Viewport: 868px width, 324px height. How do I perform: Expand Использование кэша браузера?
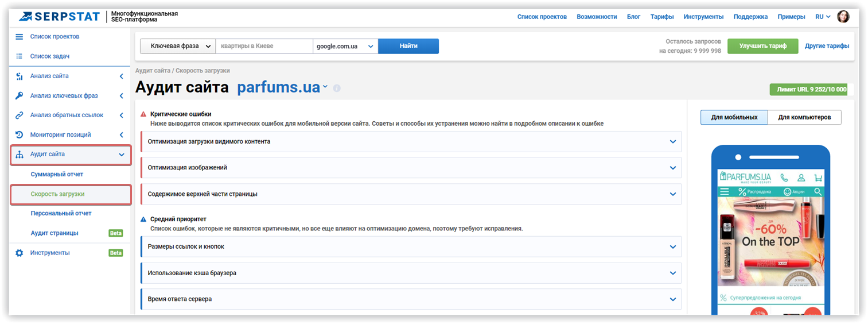pyautogui.click(x=411, y=273)
